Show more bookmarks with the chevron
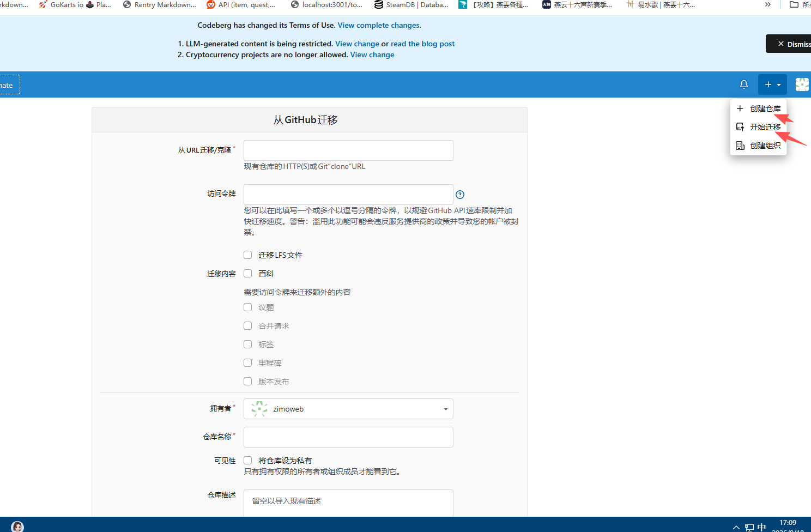 click(768, 5)
